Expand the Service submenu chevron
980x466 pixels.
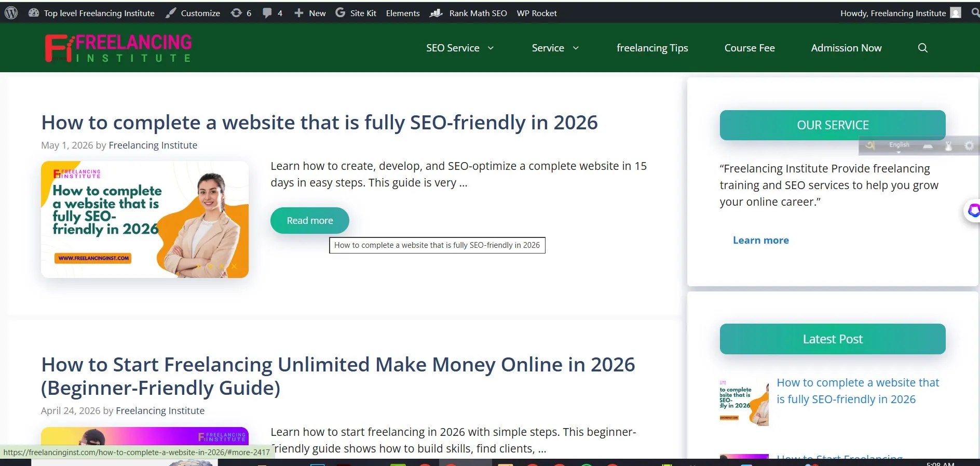(x=576, y=48)
